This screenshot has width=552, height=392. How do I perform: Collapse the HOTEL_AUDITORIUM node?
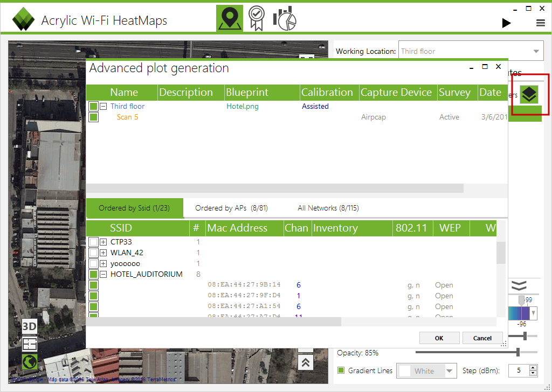coord(103,274)
